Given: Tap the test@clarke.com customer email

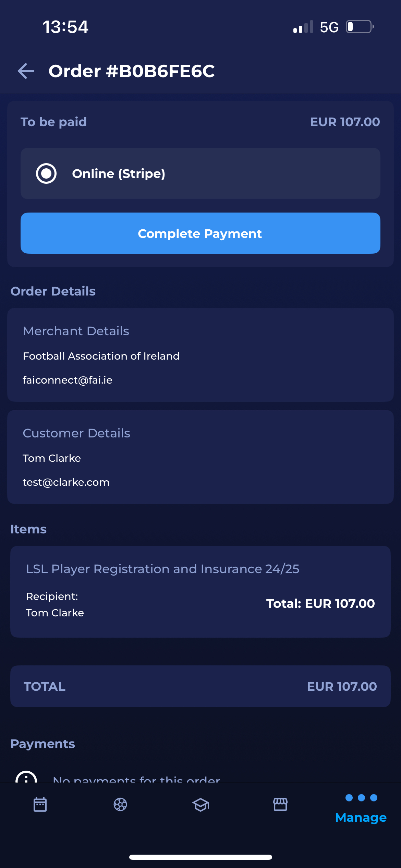Looking at the screenshot, I should 66,482.
